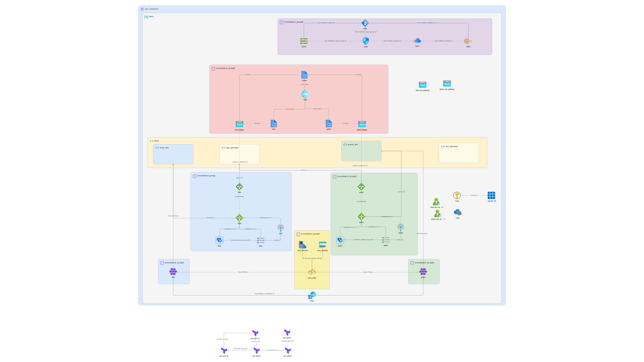Click the 'brainboard_group4' group title

424,263
